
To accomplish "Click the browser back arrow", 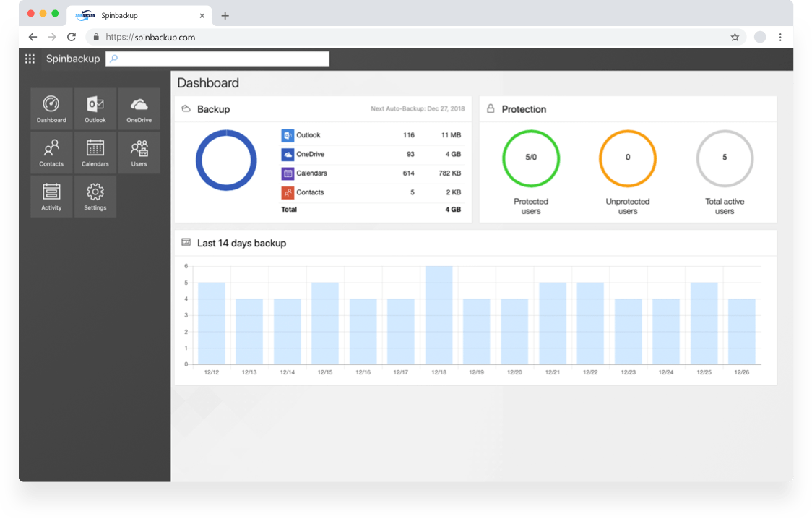I will pyautogui.click(x=33, y=38).
